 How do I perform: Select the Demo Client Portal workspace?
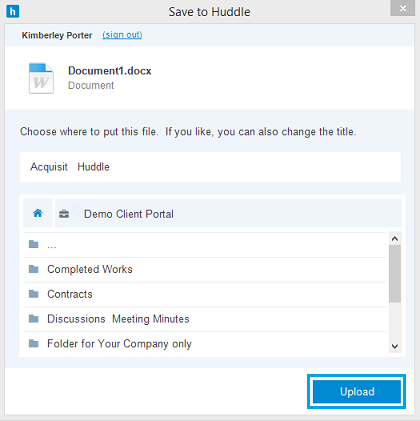(228, 214)
